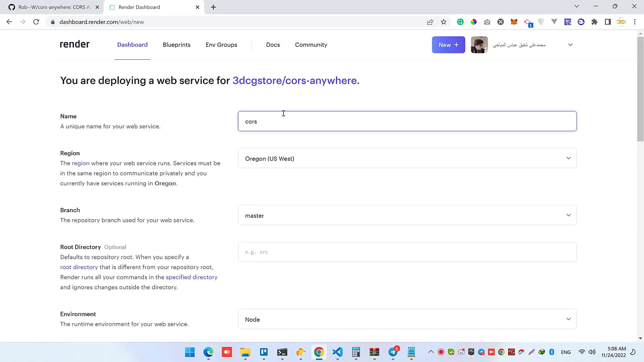Click the Root Directory input field
The width and height of the screenshot is (644, 362).
[x=407, y=252]
